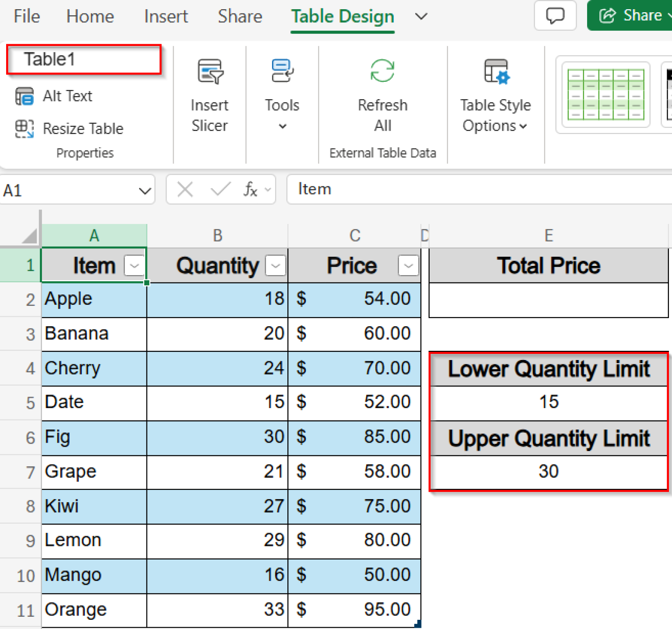Open the Comments panel
Screen dimensions: 672x629
tap(555, 15)
